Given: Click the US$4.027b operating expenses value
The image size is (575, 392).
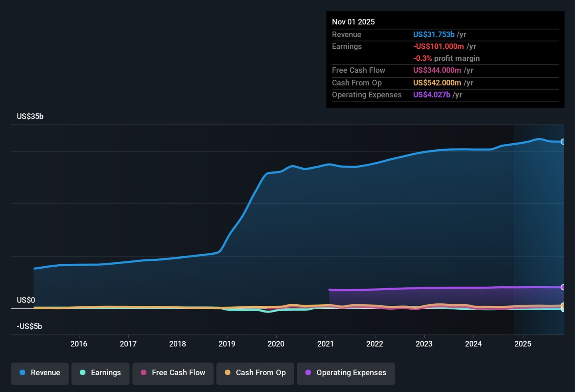Looking at the screenshot, I should click(x=432, y=95).
